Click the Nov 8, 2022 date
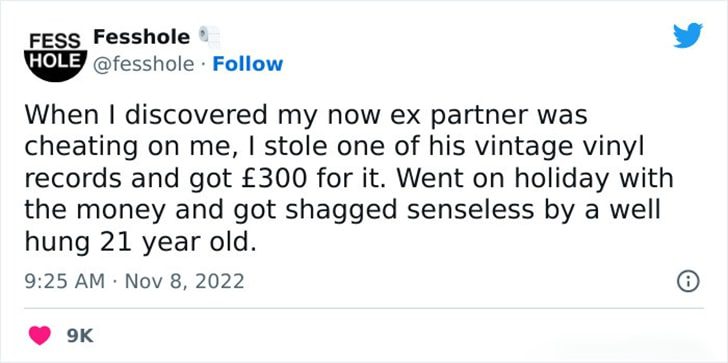 pyautogui.click(x=183, y=281)
